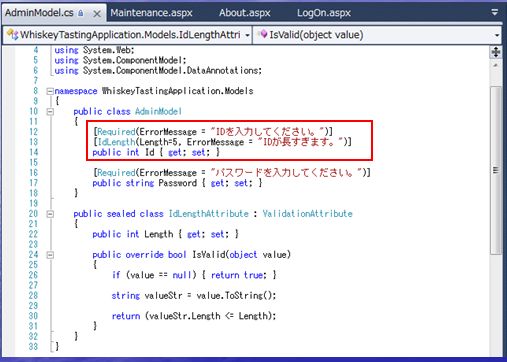Switch to the About.aspx tab
The image size is (507, 362).
245,13
